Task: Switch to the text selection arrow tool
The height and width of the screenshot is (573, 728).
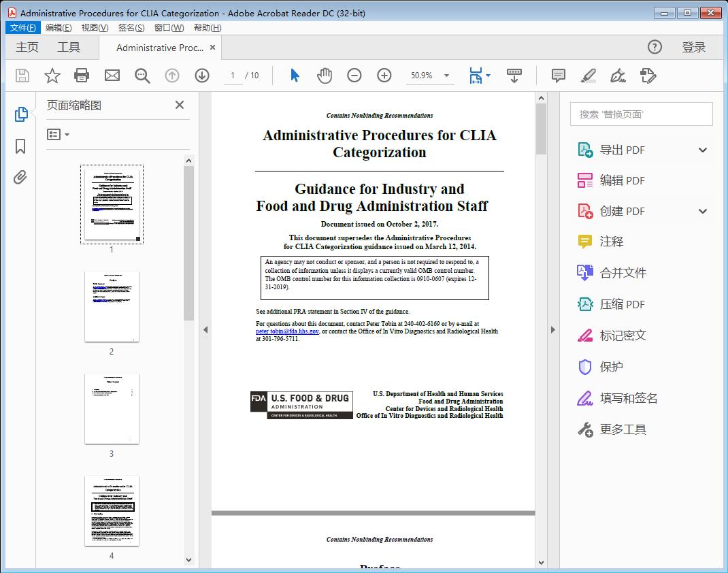Action: click(x=295, y=76)
